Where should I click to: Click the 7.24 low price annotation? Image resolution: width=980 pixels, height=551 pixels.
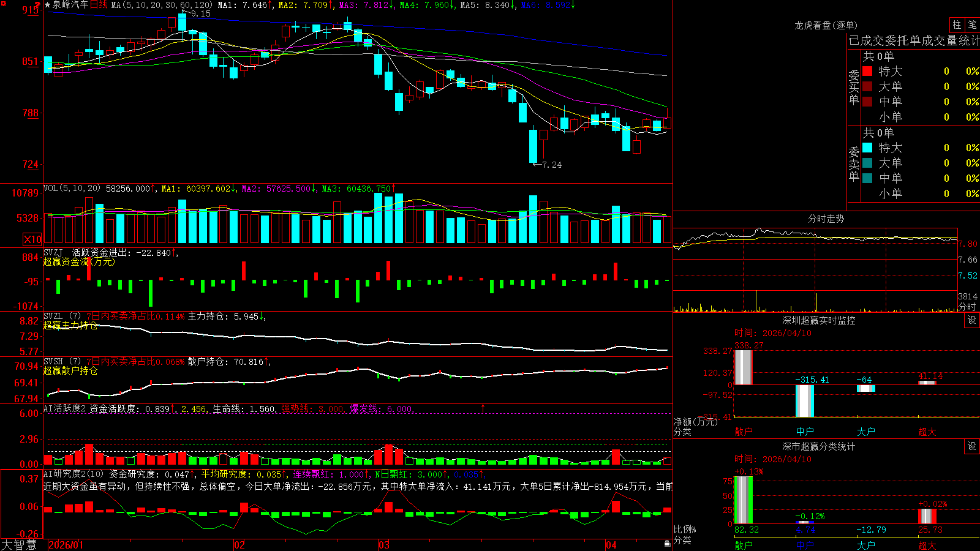[551, 165]
